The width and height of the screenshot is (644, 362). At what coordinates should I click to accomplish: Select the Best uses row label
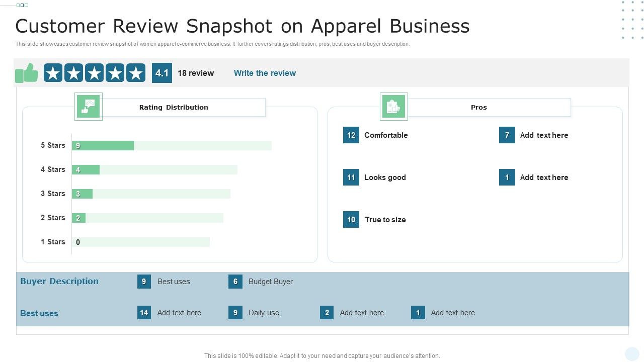pos(39,313)
